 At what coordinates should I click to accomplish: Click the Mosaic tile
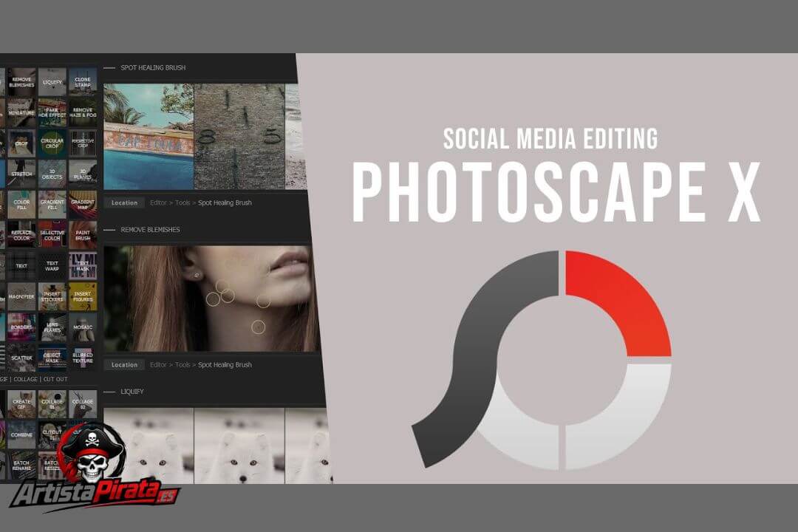[x=83, y=327]
